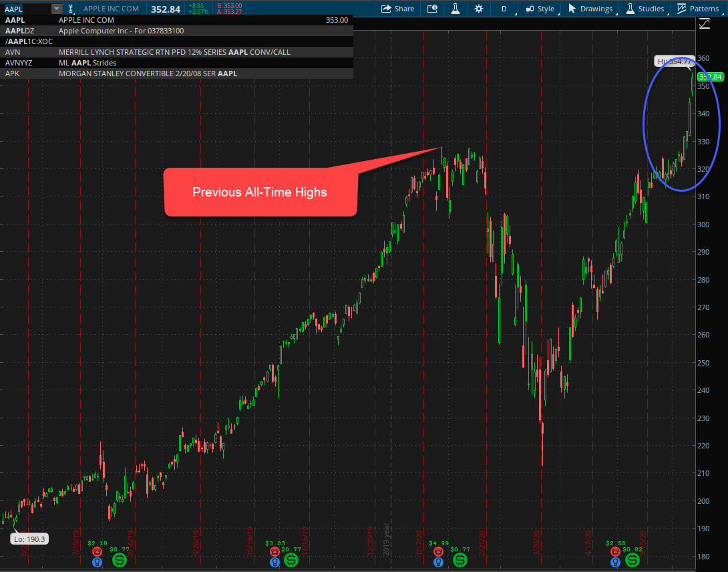Open the Drawings menu
Image resolution: width=728 pixels, height=572 pixels.
[x=590, y=9]
